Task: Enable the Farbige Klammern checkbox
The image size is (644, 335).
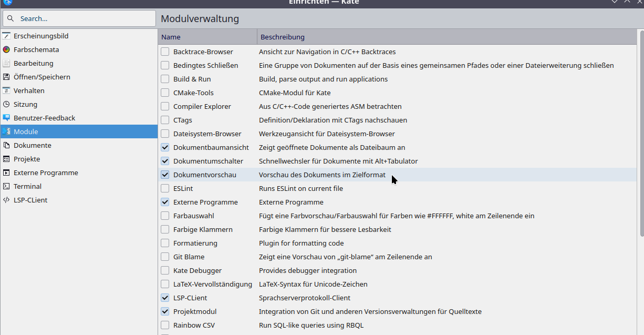Action: pos(165,229)
